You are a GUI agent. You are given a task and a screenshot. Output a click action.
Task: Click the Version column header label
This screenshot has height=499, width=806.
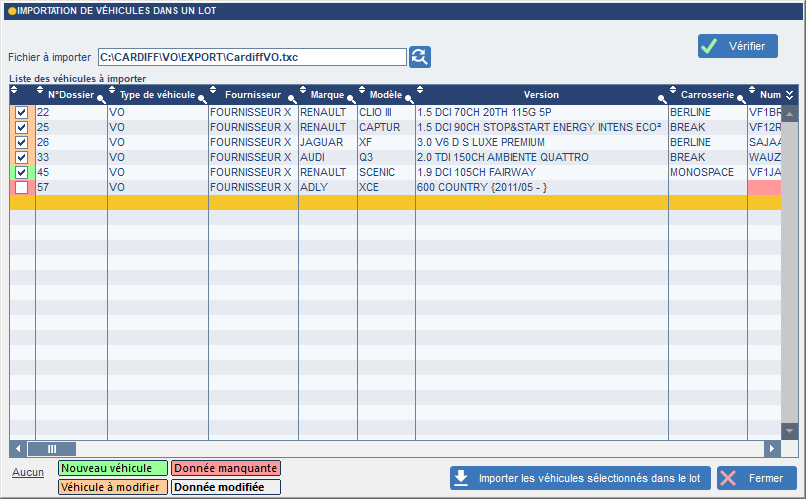[x=541, y=95]
